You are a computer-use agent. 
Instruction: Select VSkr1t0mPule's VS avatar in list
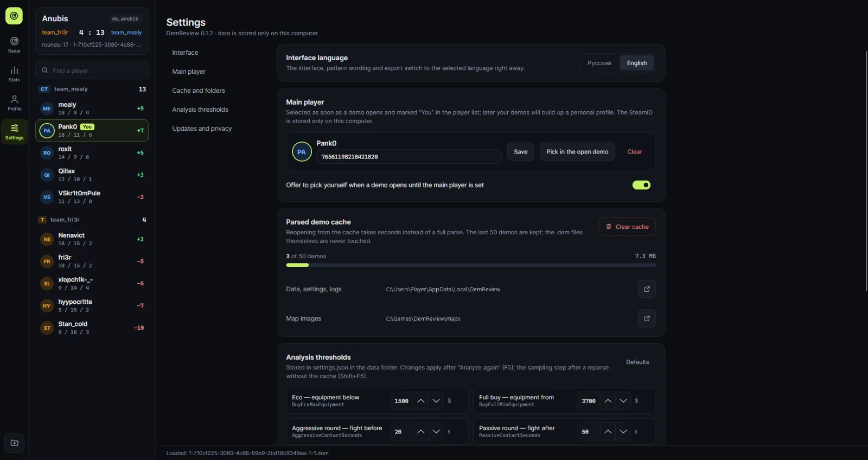tap(47, 197)
